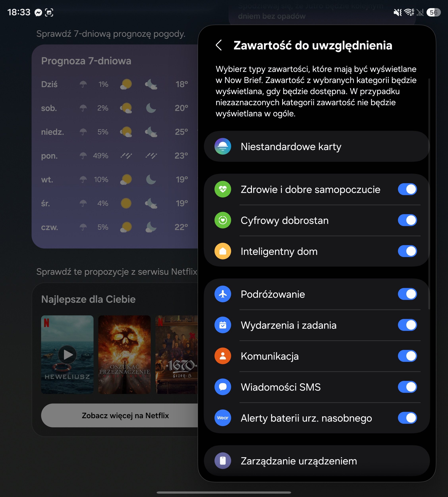Screen dimensions: 448x497
Task: Turn off the Komunikacja switch
Action: (x=407, y=356)
